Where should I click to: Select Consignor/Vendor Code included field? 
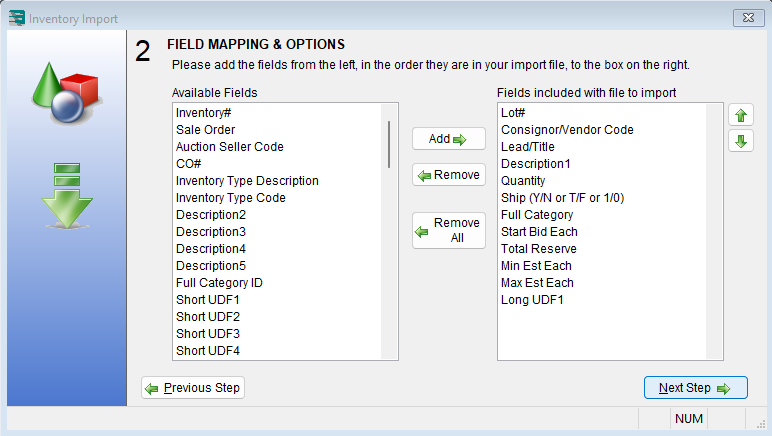tap(603, 130)
